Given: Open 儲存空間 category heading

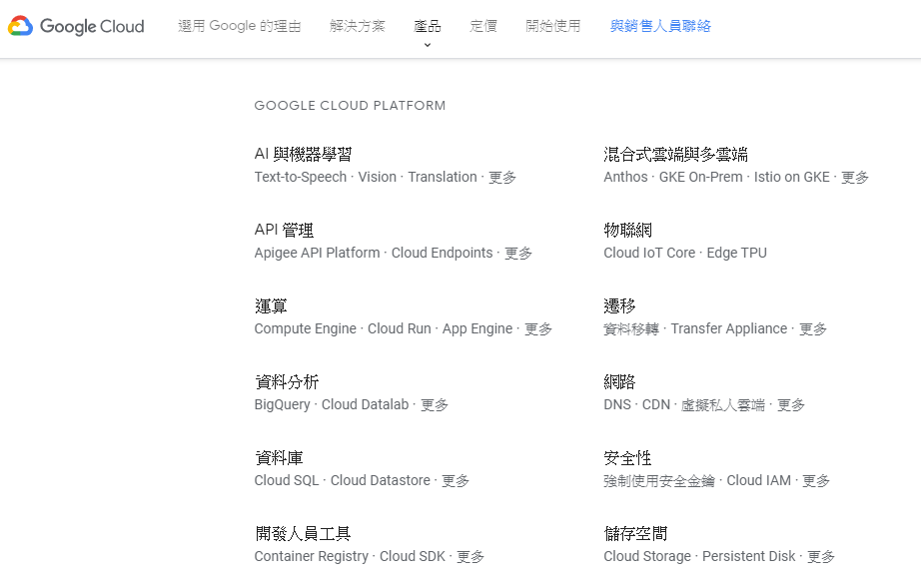Looking at the screenshot, I should click(x=635, y=533).
